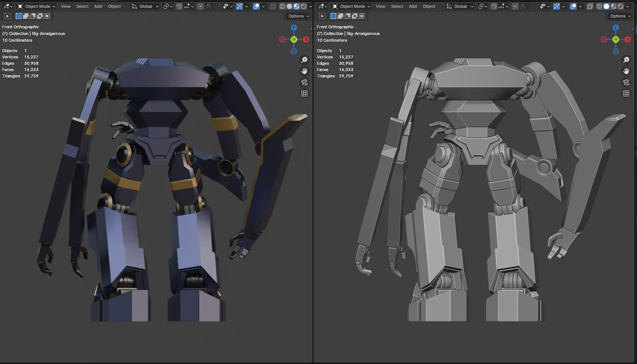Activate the zoom magnifier gizmo in left viewport

click(305, 60)
